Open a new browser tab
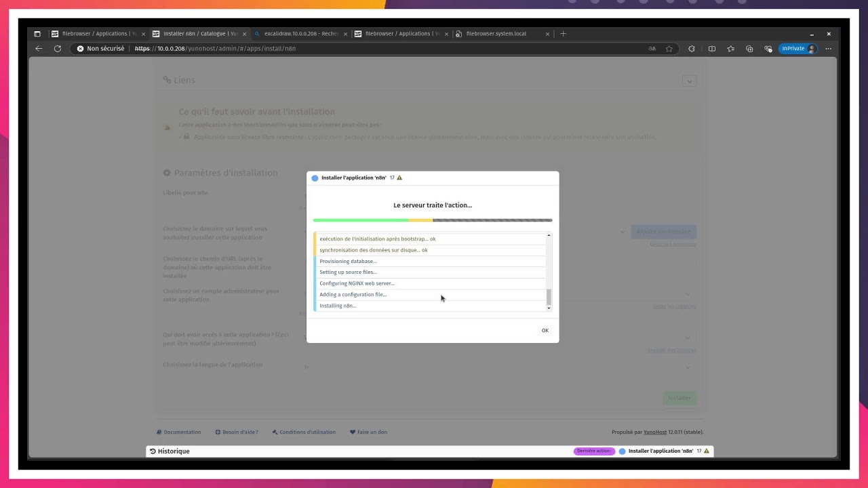Viewport: 868px width, 488px height. point(563,34)
